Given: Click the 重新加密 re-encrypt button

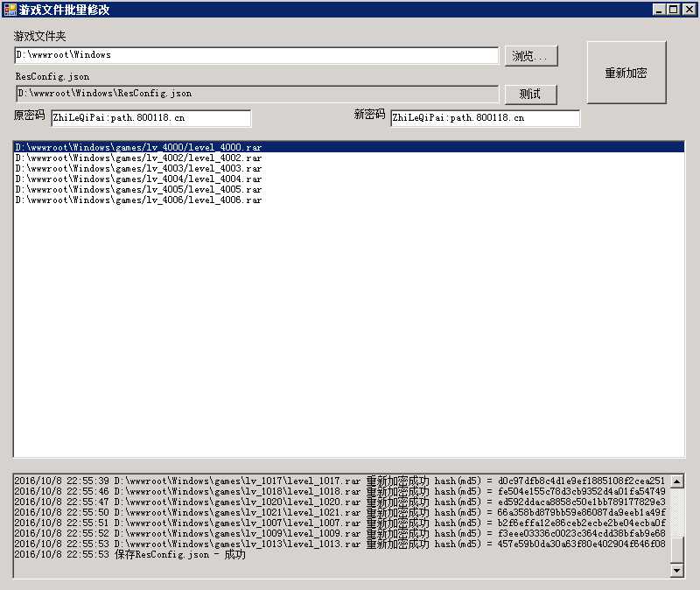Looking at the screenshot, I should point(626,73).
